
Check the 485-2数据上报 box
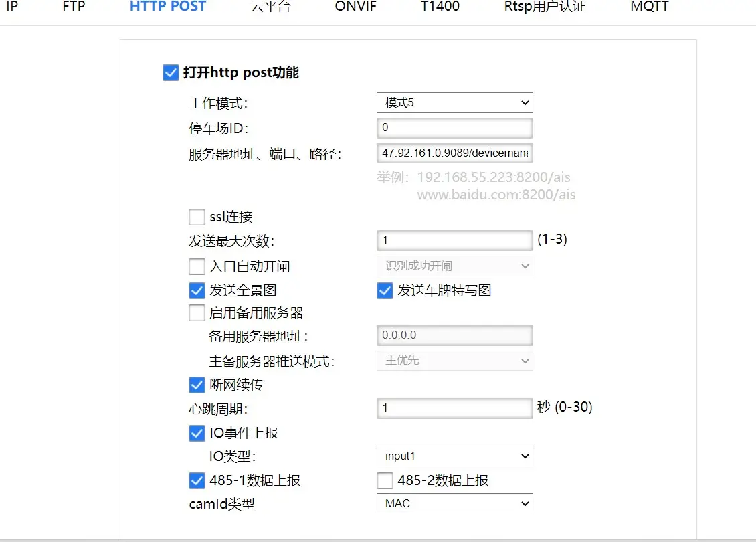[x=385, y=480]
